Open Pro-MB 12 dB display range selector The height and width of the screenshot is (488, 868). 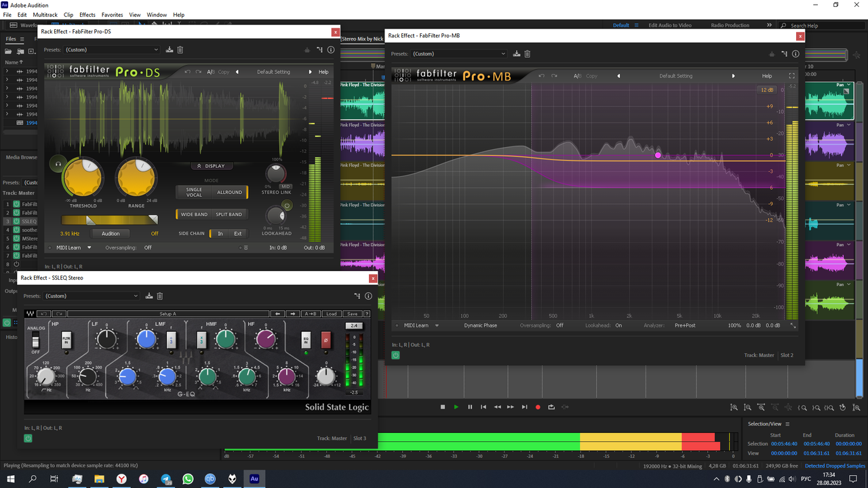(x=766, y=90)
